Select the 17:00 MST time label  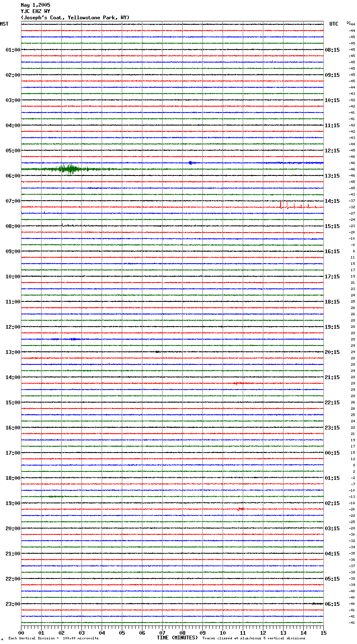tap(13, 453)
